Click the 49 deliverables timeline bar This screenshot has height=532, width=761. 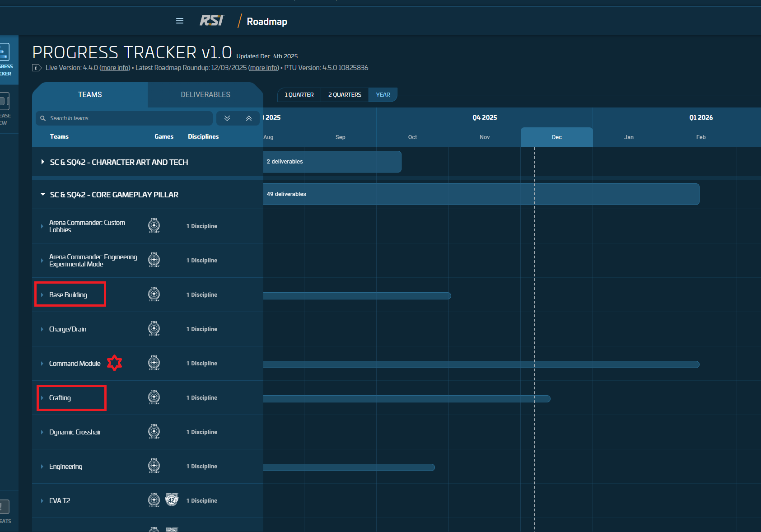click(x=481, y=194)
